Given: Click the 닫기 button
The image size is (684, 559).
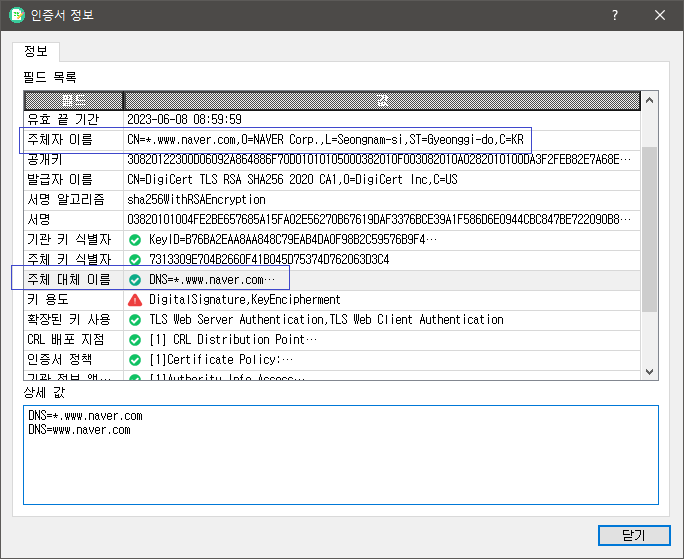Looking at the screenshot, I should [634, 535].
